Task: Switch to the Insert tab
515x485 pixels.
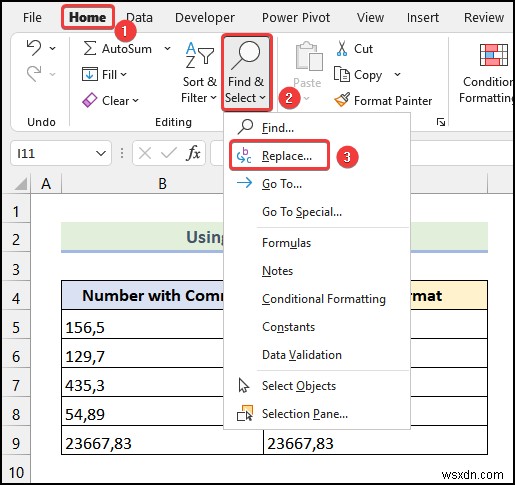Action: point(423,17)
